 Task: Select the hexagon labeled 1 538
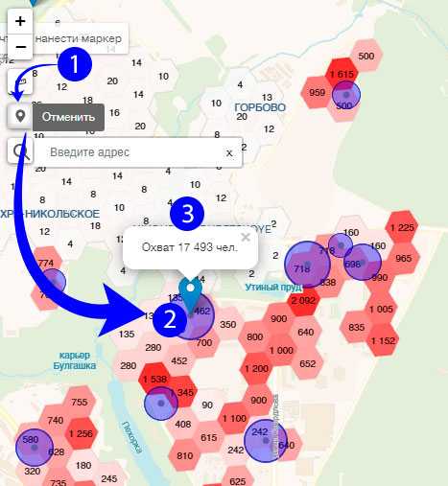pos(155,379)
